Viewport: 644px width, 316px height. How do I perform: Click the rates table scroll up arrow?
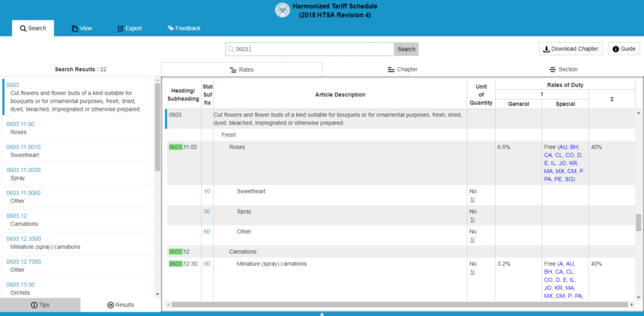638,113
